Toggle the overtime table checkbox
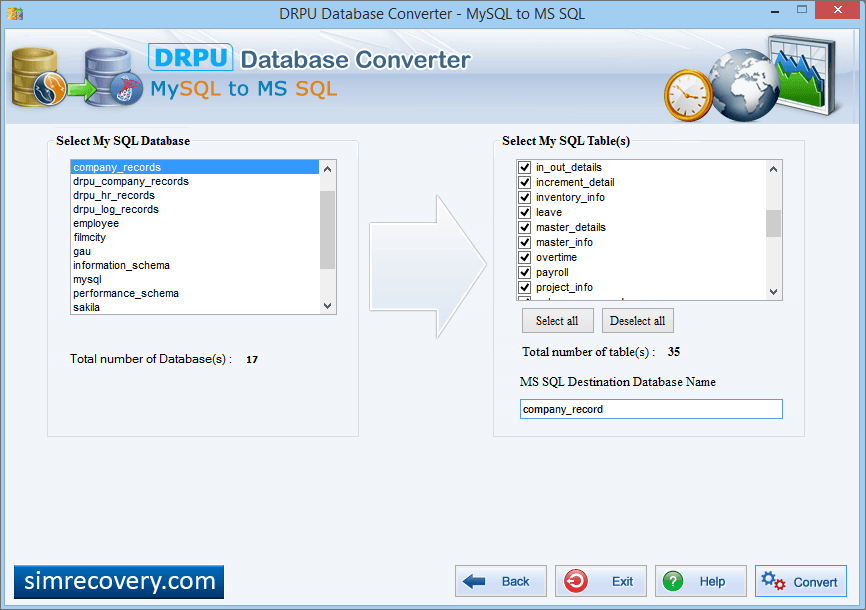Viewport: 866px width, 610px height. [525, 257]
